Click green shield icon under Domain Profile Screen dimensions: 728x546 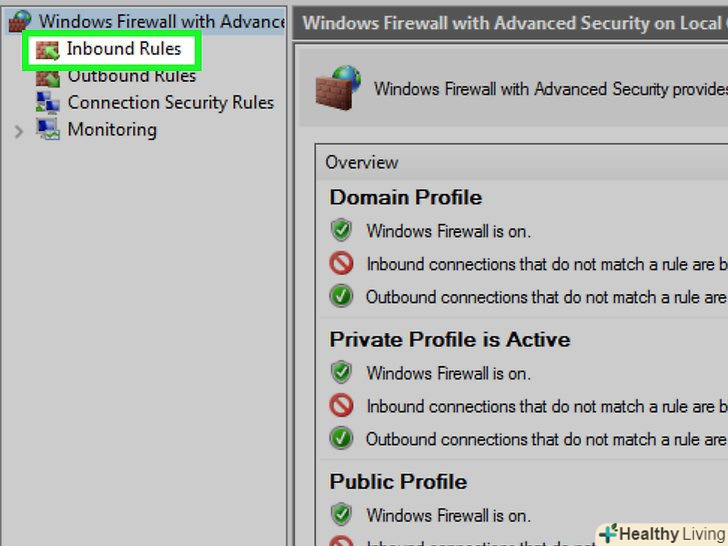point(342,231)
